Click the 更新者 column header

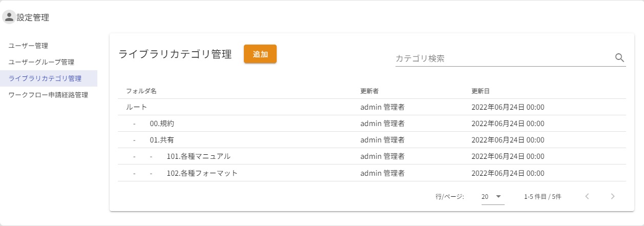[x=369, y=91]
